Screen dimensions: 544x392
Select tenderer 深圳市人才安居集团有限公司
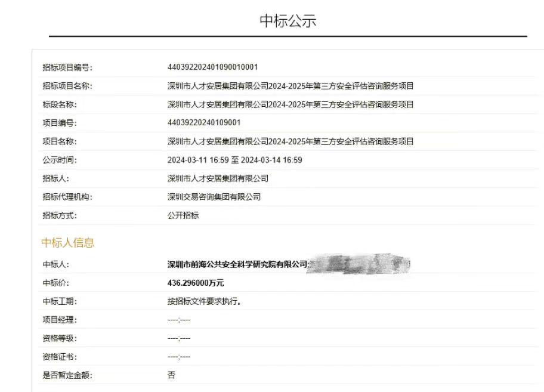coord(218,178)
